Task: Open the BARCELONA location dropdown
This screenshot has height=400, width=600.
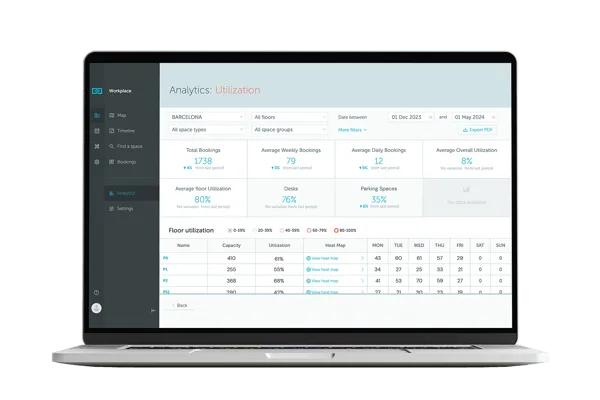Action: point(207,117)
